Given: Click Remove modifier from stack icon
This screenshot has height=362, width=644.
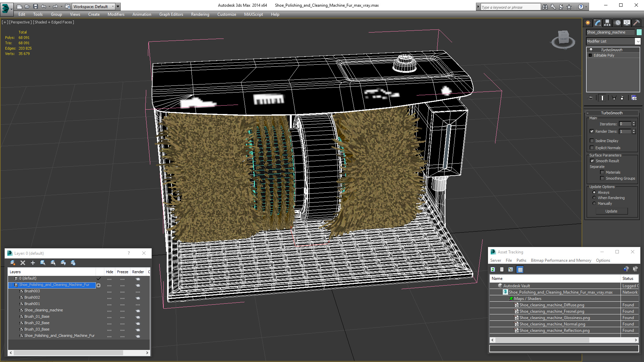Looking at the screenshot, I should coord(622,98).
